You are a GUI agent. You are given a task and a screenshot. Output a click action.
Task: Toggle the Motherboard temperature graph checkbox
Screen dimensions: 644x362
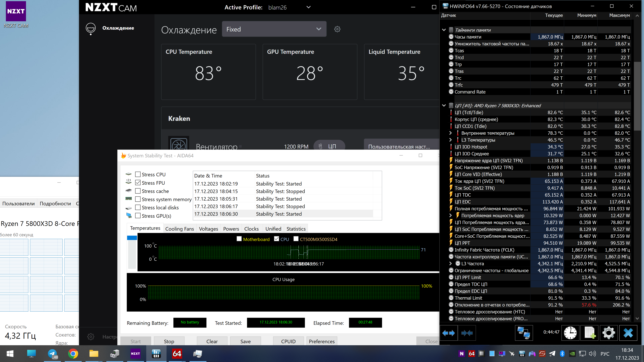point(239,239)
